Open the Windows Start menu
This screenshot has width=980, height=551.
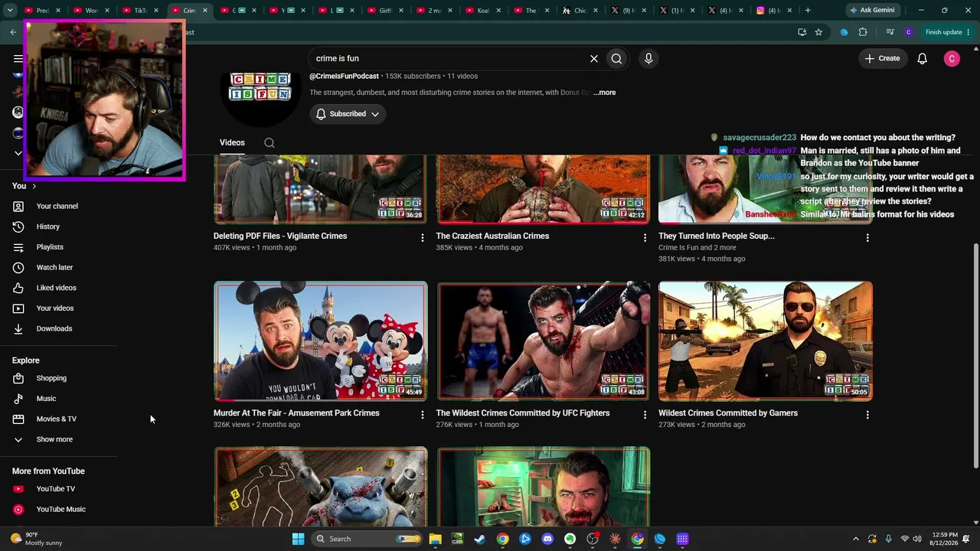point(298,539)
